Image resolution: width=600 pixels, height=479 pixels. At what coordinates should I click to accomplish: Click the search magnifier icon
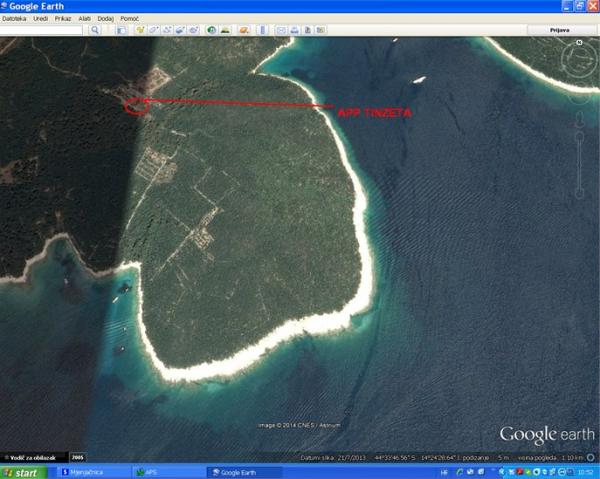pos(95,30)
